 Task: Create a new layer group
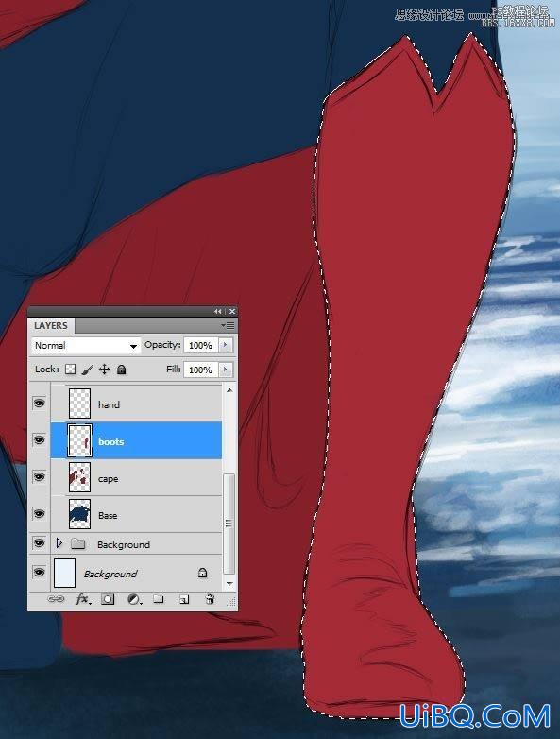click(159, 599)
